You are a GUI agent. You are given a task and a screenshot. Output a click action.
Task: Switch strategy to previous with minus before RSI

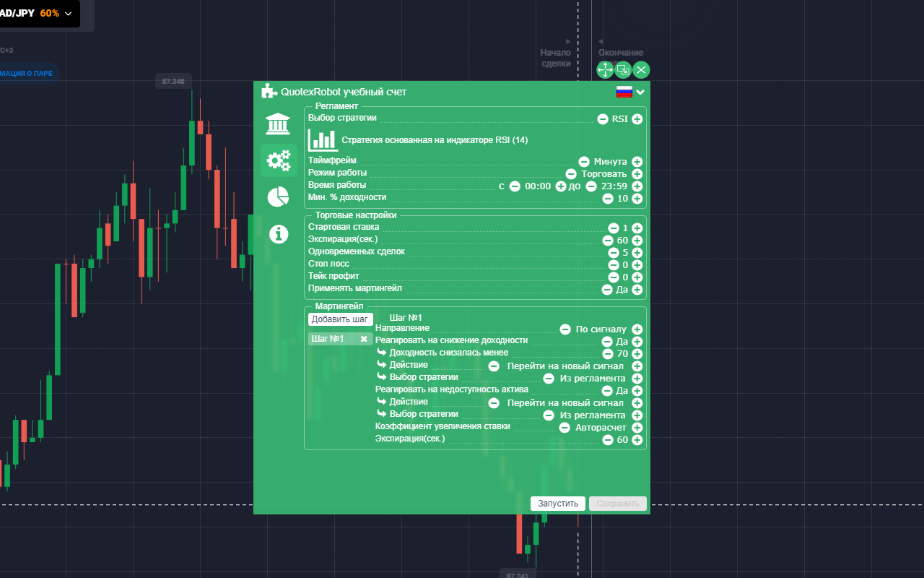[603, 119]
